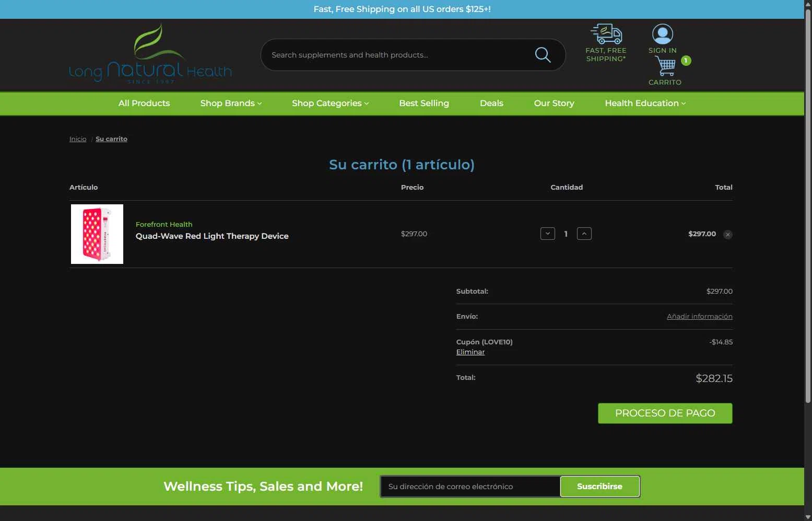
Task: Click the total amount $282.15
Action: (714, 378)
